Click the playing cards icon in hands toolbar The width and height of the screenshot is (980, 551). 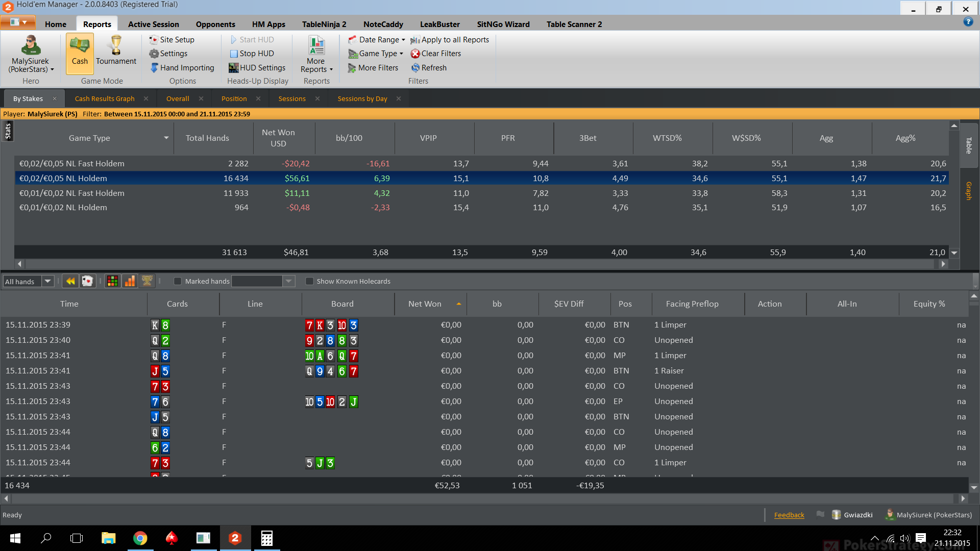pyautogui.click(x=87, y=281)
